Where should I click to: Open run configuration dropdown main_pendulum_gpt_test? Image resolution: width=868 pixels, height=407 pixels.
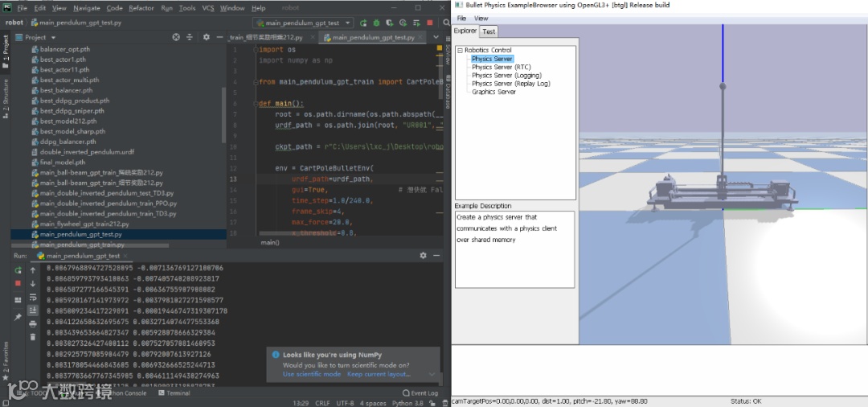(303, 23)
